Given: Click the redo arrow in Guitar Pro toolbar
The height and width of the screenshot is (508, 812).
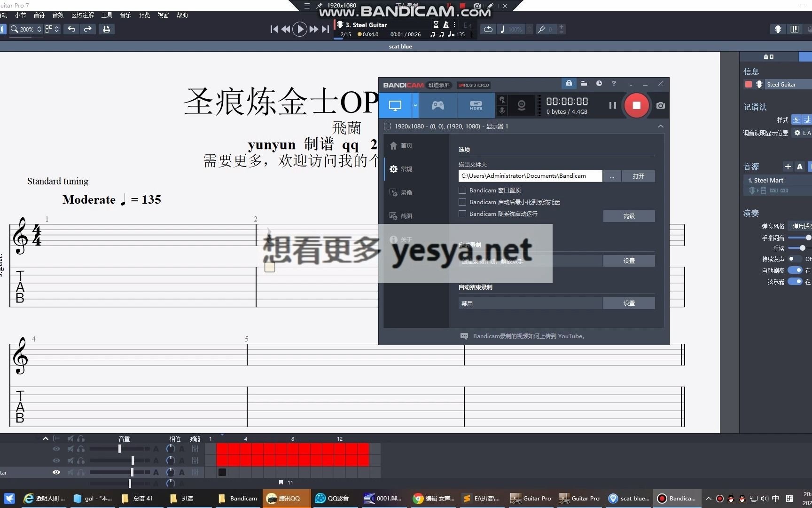Looking at the screenshot, I should click(x=88, y=29).
